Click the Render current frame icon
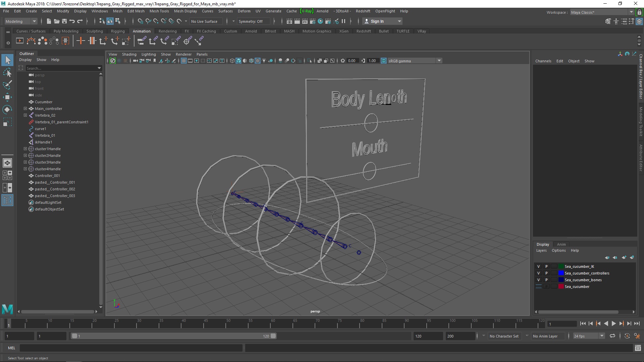Image resolution: width=644 pixels, height=362 pixels. (x=297, y=21)
